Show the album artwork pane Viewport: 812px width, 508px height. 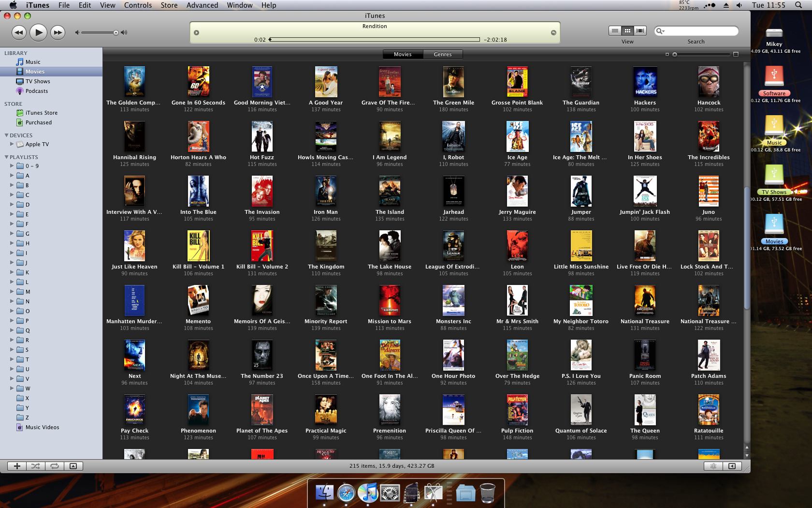(72, 466)
